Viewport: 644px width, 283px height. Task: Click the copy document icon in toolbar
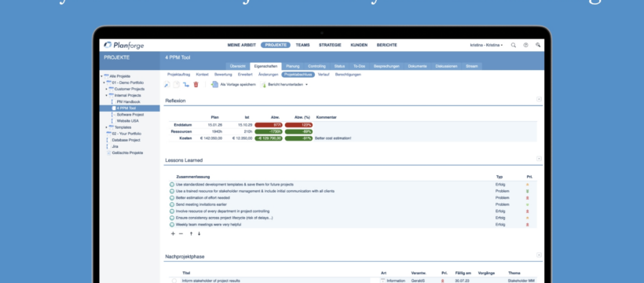click(x=176, y=84)
